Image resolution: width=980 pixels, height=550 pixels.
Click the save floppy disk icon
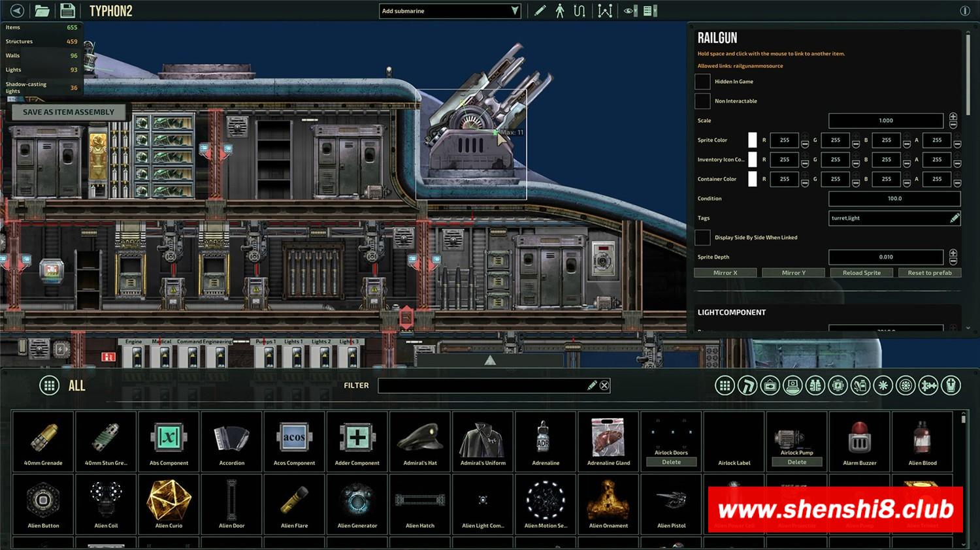tap(67, 10)
